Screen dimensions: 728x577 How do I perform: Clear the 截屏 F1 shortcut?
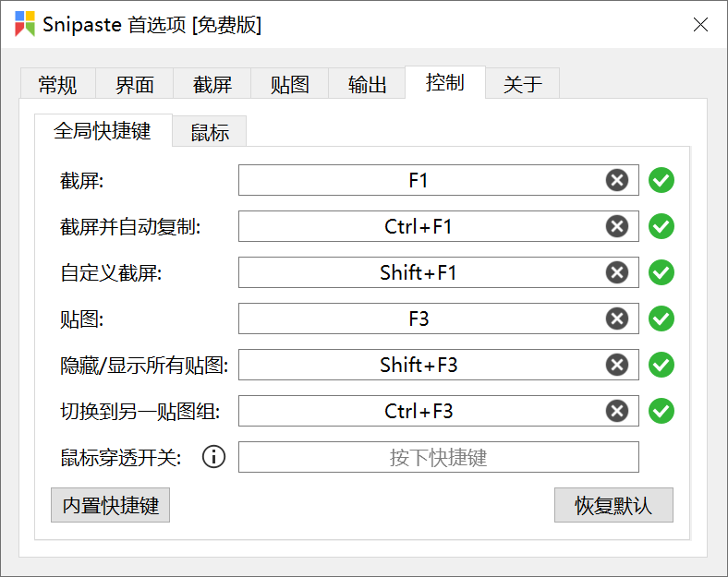coord(617,180)
